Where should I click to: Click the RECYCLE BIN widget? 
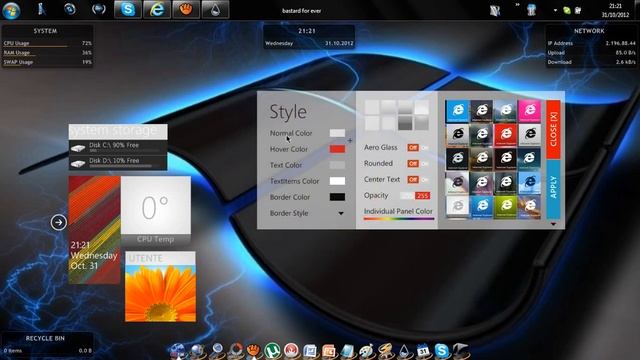pos(47,344)
